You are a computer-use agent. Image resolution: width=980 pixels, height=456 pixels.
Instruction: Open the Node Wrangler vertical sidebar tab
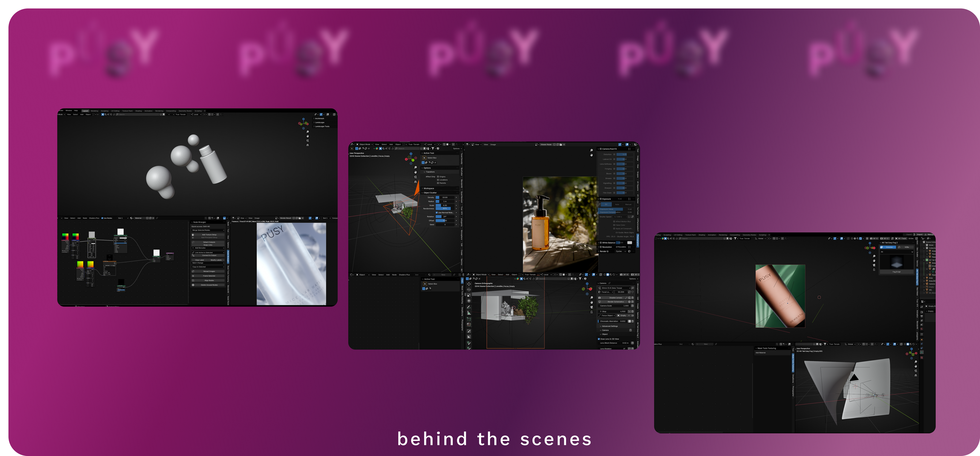pyautogui.click(x=228, y=257)
